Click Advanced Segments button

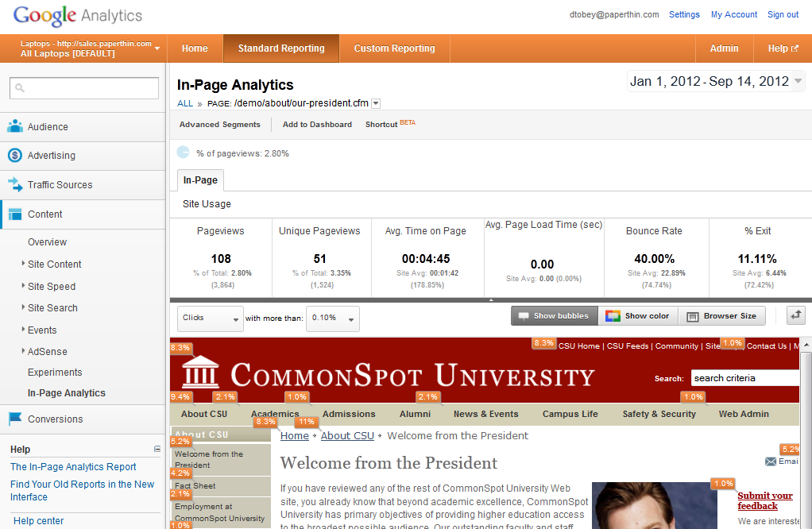(219, 124)
